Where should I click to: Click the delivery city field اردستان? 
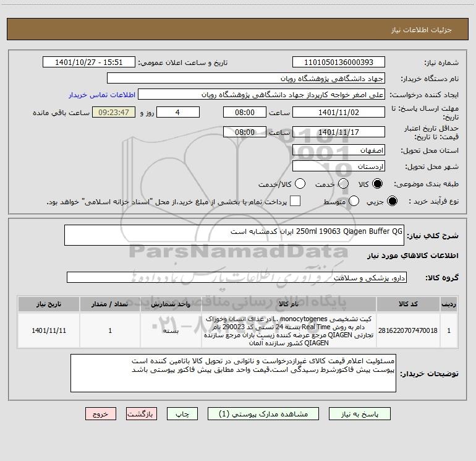[339, 166]
